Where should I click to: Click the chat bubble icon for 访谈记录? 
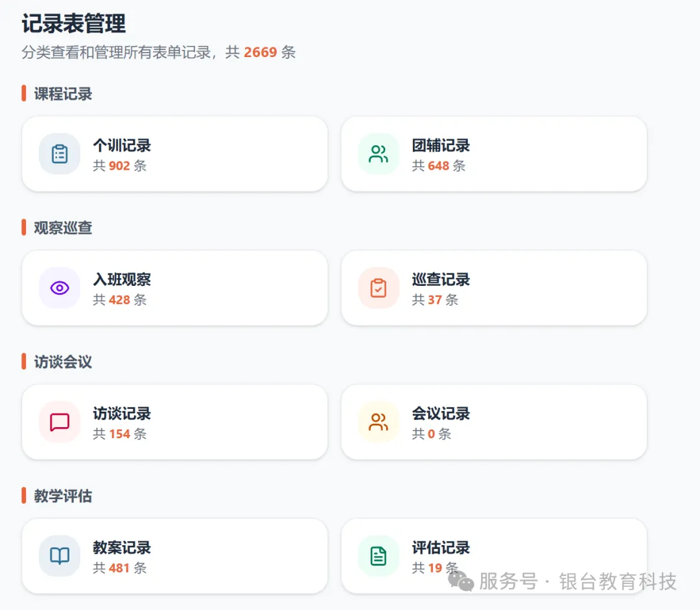coord(60,422)
